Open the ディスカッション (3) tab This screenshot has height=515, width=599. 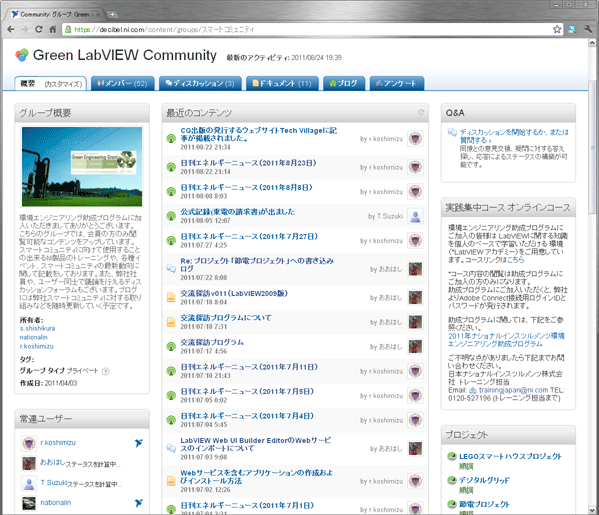[x=200, y=83]
